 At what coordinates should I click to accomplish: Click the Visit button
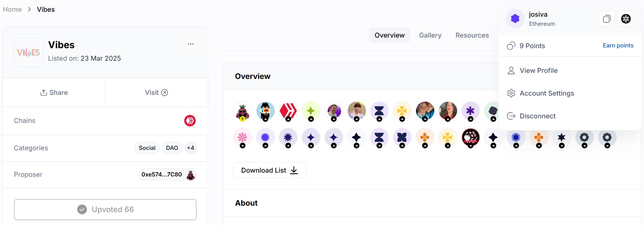[x=157, y=93]
